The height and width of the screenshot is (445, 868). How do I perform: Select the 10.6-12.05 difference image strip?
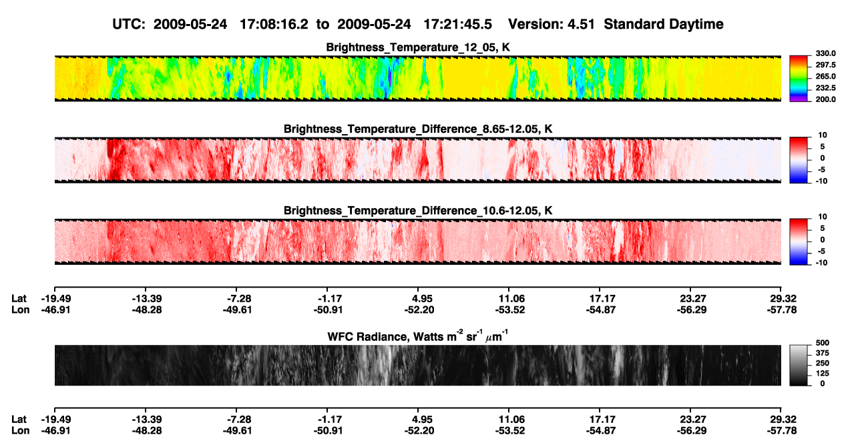pyautogui.click(x=418, y=242)
